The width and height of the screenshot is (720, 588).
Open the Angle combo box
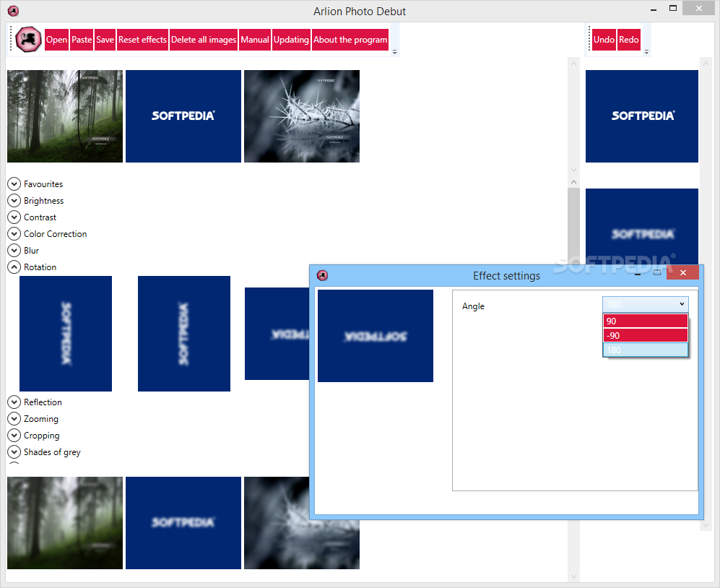pyautogui.click(x=645, y=304)
